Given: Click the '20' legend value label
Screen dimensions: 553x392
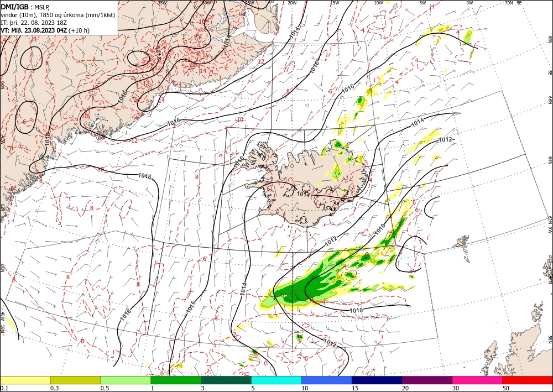Looking at the screenshot, I should point(405,388).
